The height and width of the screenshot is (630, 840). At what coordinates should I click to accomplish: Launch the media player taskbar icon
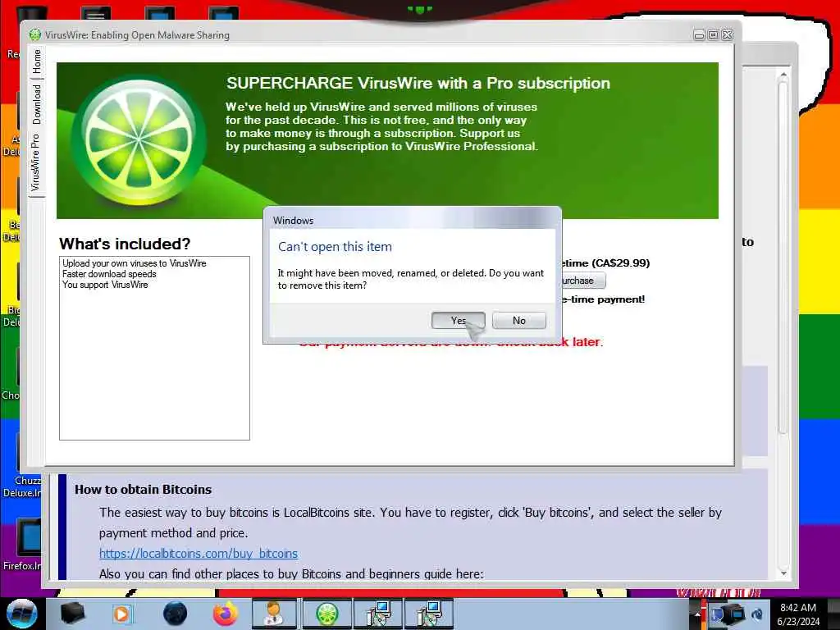(121, 614)
